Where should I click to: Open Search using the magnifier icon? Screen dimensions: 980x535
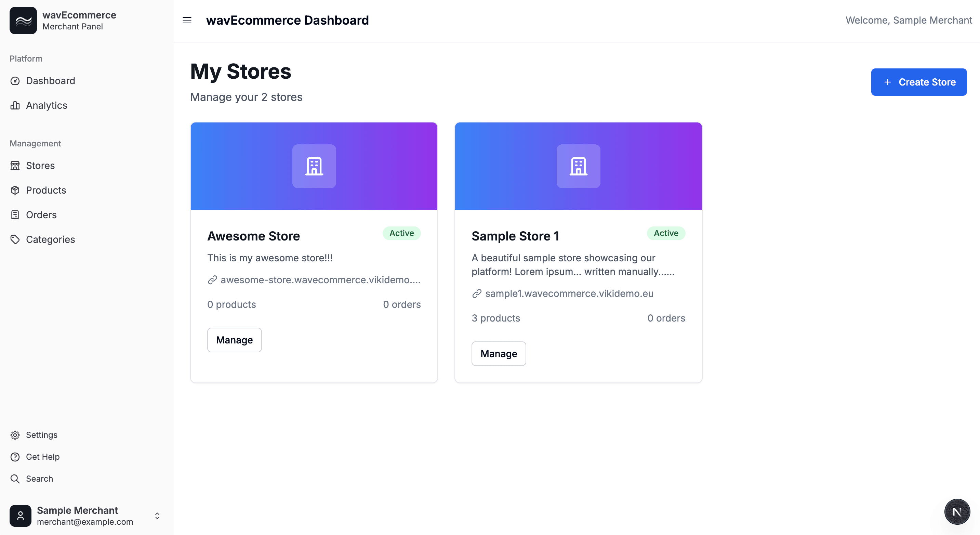click(x=15, y=478)
